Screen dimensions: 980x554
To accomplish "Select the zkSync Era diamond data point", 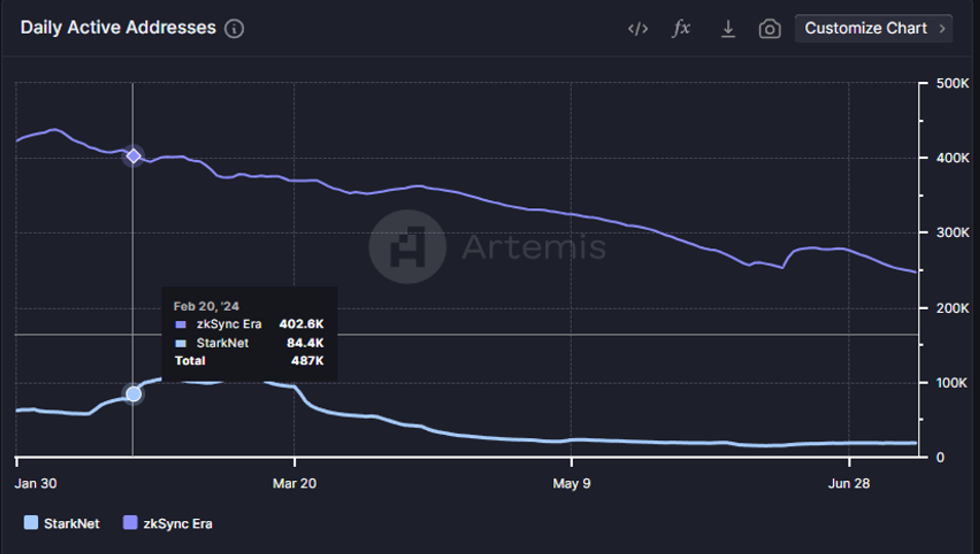I will point(134,156).
